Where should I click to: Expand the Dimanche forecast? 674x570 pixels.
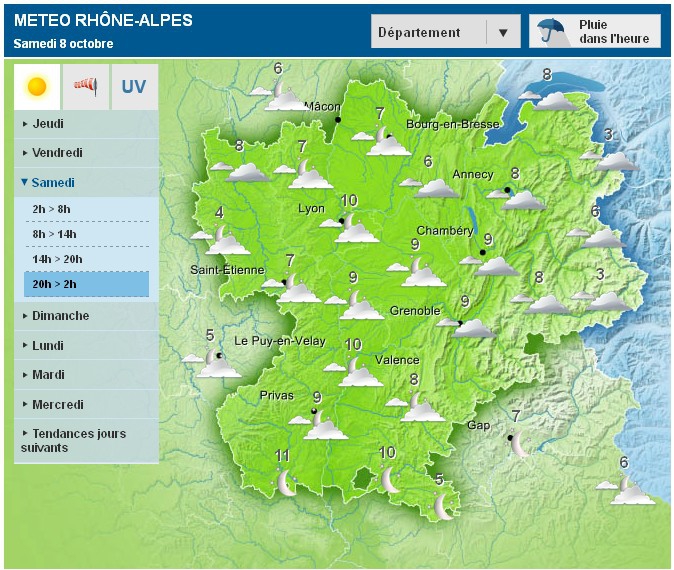click(86, 316)
